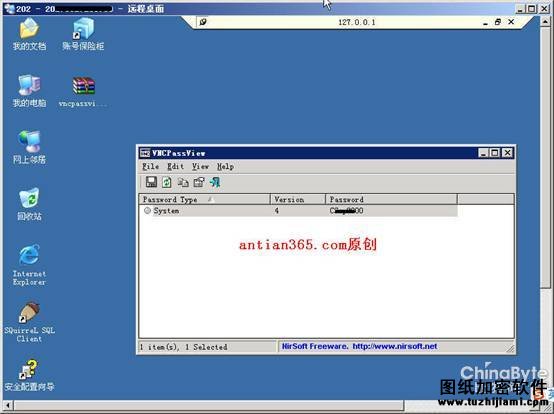Open the nirsoft.net link in status bar

[x=395, y=347]
